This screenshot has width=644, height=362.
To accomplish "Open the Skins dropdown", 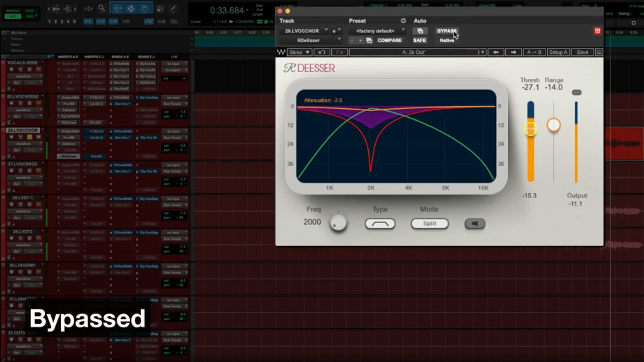I will 299,52.
